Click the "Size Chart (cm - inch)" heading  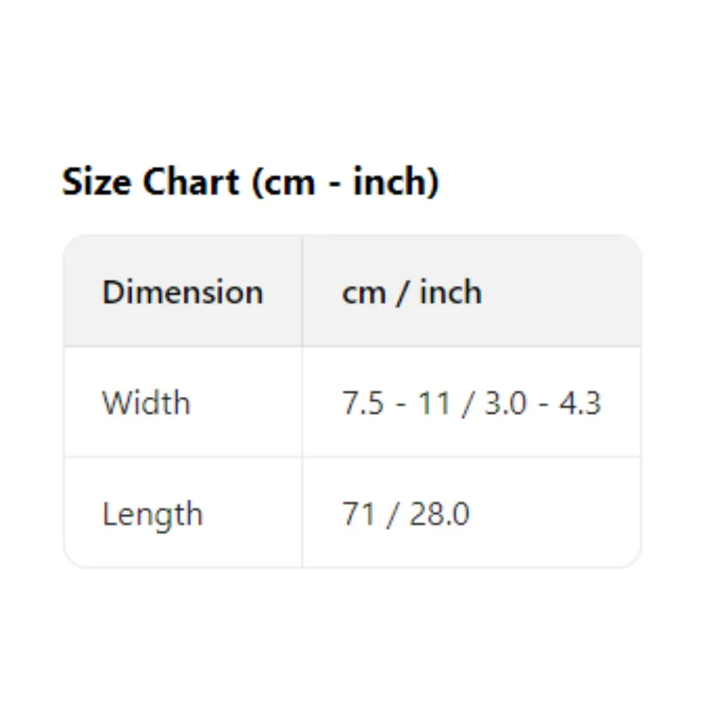pos(250,182)
